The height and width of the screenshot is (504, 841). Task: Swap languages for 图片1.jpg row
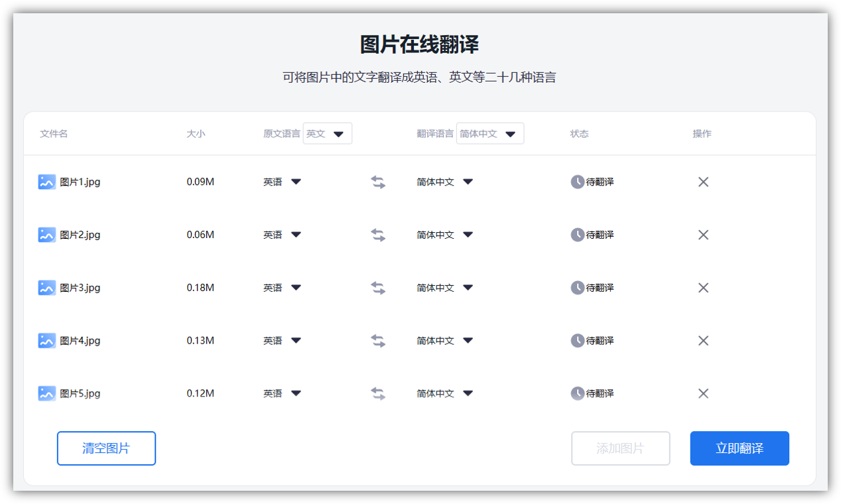[378, 182]
